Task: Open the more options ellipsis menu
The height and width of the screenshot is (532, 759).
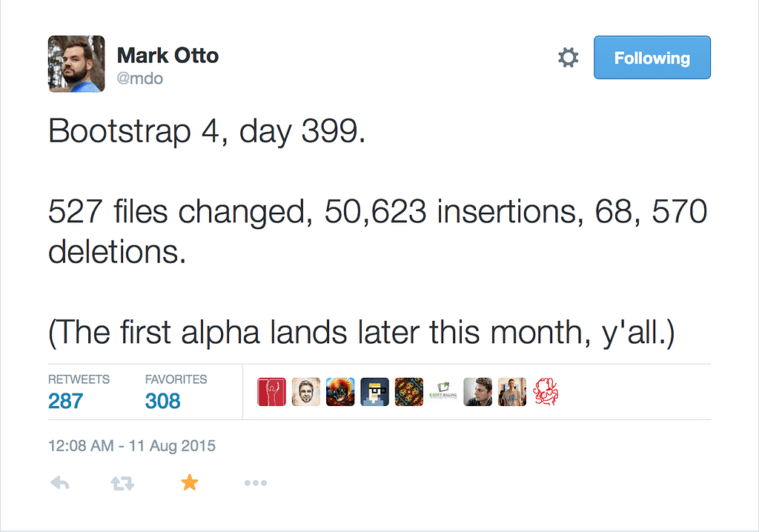Action: (255, 484)
